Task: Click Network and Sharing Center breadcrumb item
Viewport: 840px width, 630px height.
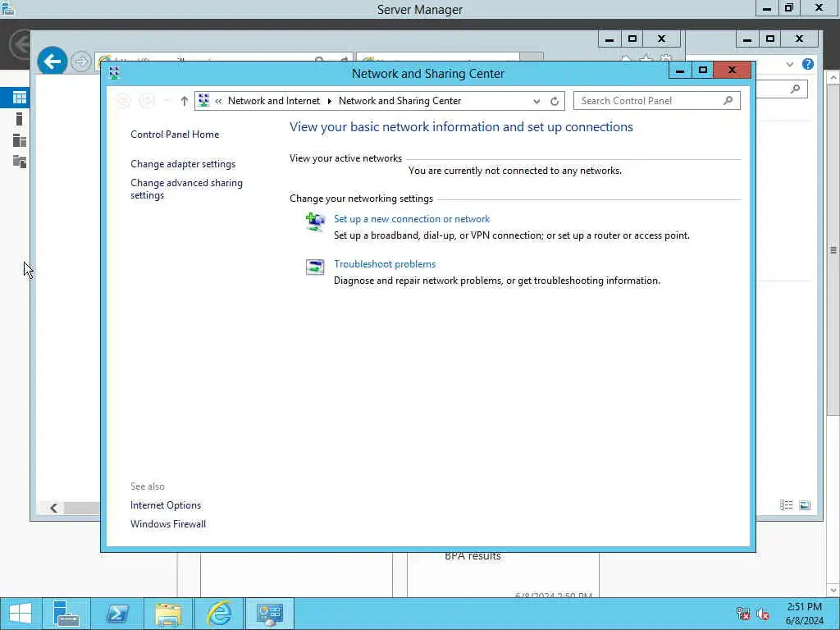Action: pos(399,101)
